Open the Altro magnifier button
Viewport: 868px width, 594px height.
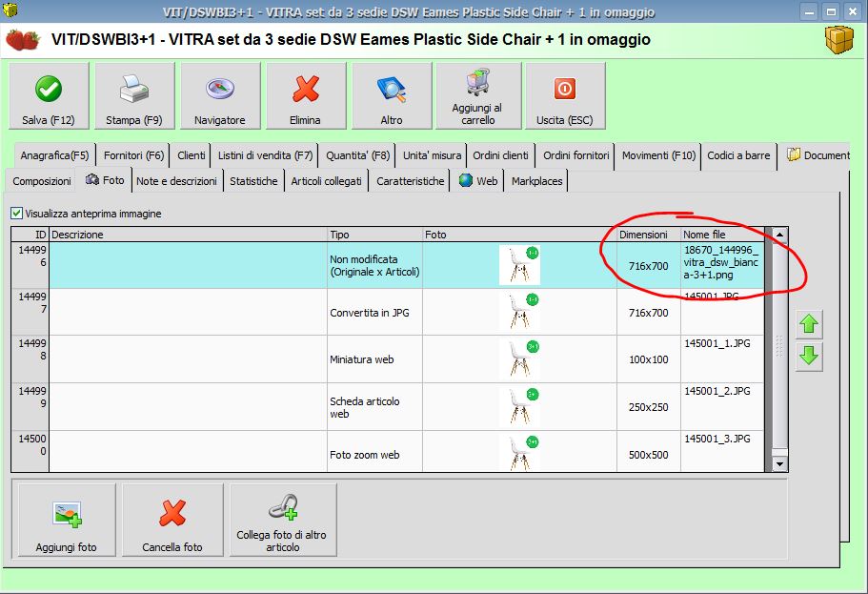point(392,96)
